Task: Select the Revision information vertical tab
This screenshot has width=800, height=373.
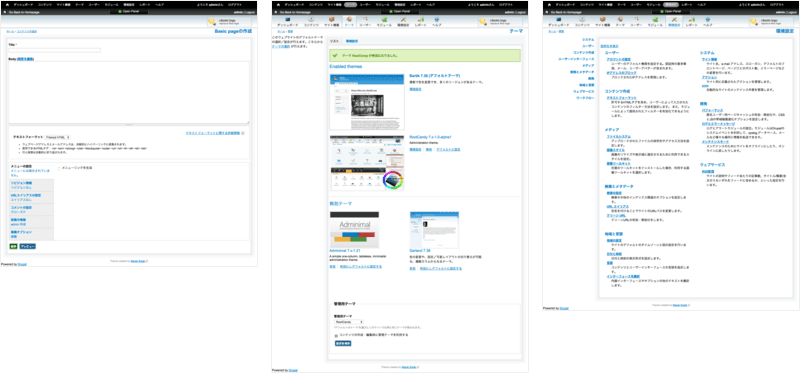Action: (31, 184)
